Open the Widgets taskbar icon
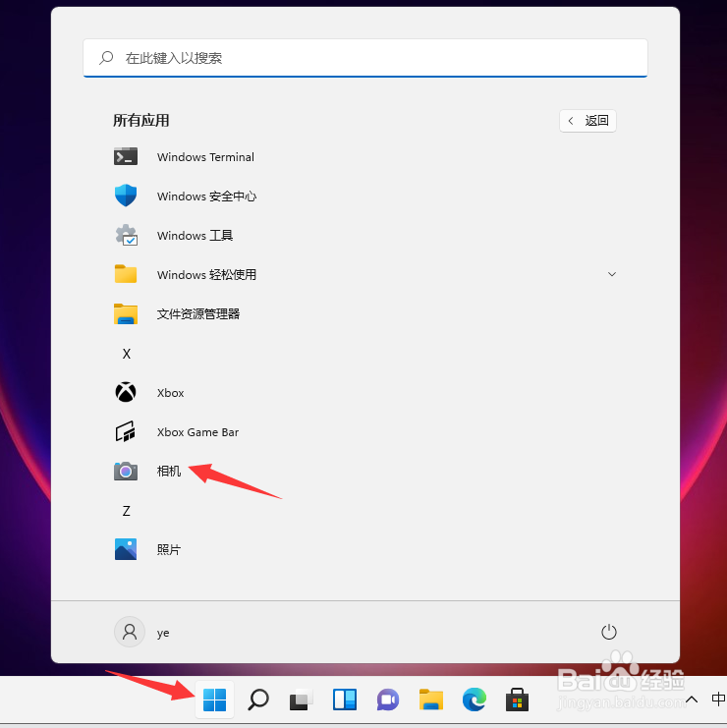This screenshot has width=727, height=728. point(345,700)
